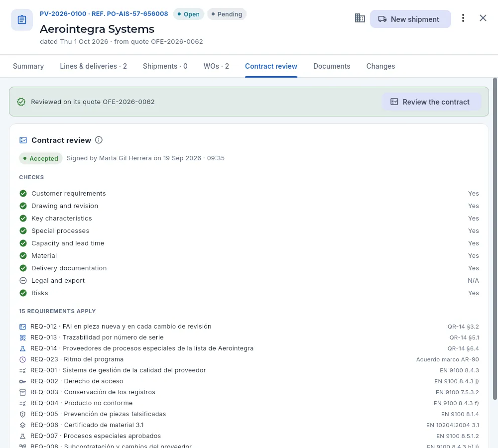The height and width of the screenshot is (448, 498).
Task: Click the Acuerdo marco AR-90 reference
Action: (448, 359)
